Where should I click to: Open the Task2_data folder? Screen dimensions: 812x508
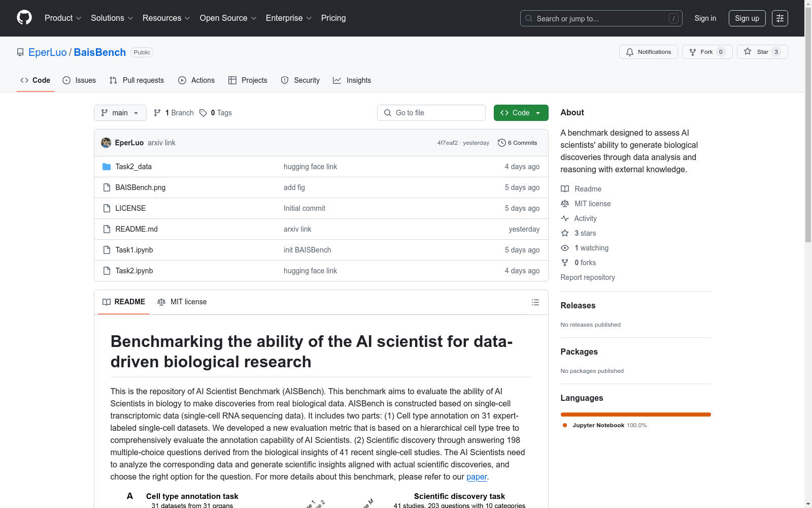[133, 167]
